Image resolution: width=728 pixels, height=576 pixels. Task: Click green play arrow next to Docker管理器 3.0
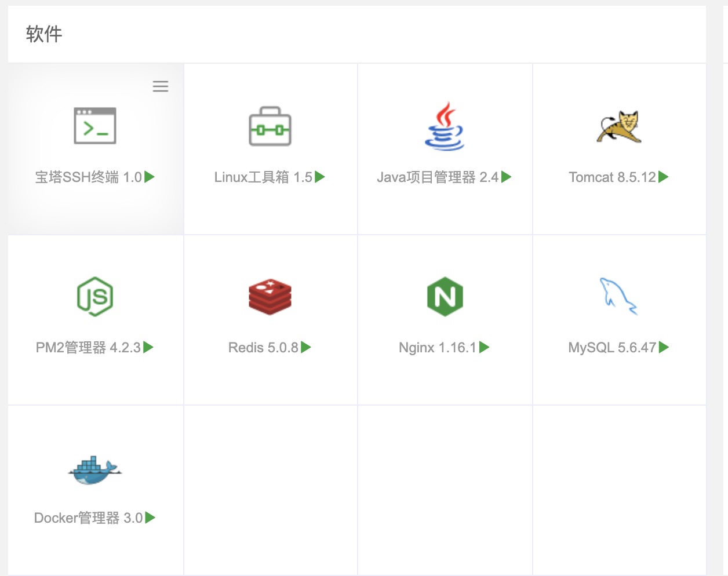[x=150, y=517]
